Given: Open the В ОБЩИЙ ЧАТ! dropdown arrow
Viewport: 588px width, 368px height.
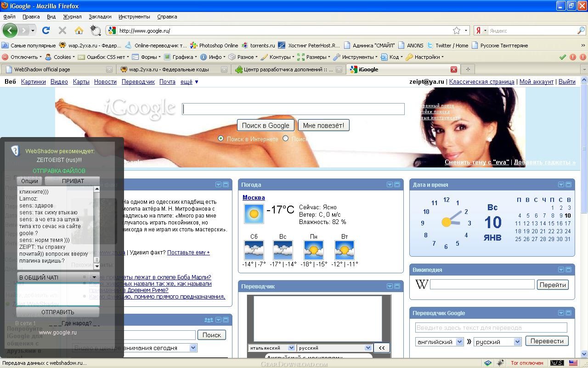Looking at the screenshot, I should pos(94,277).
